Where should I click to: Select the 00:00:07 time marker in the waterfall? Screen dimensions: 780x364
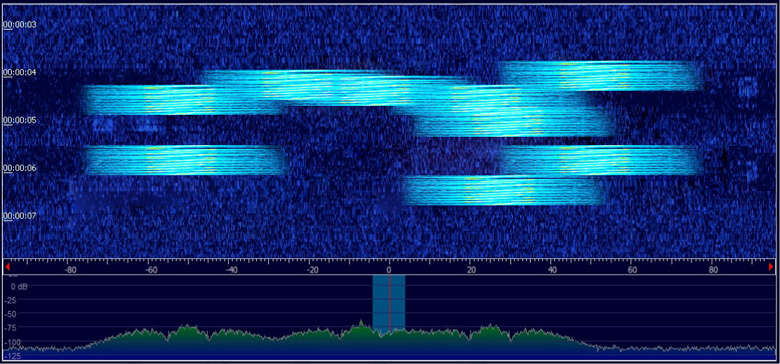click(x=19, y=215)
